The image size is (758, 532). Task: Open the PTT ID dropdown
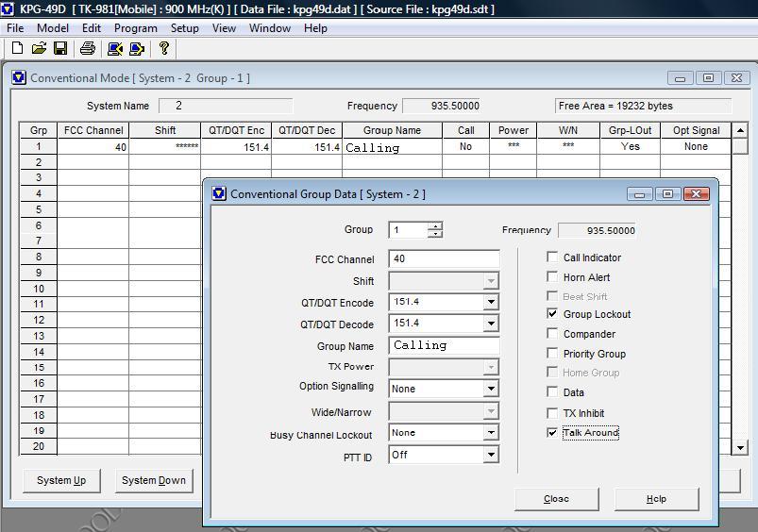point(491,455)
